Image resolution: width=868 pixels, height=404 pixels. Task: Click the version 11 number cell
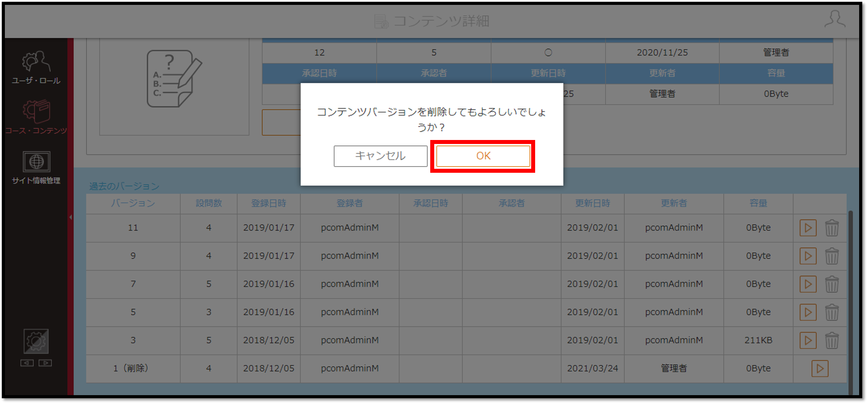click(133, 228)
